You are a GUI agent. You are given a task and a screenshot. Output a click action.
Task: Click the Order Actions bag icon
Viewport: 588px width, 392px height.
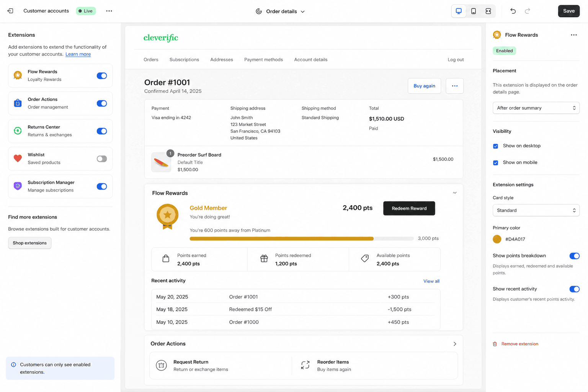18,103
